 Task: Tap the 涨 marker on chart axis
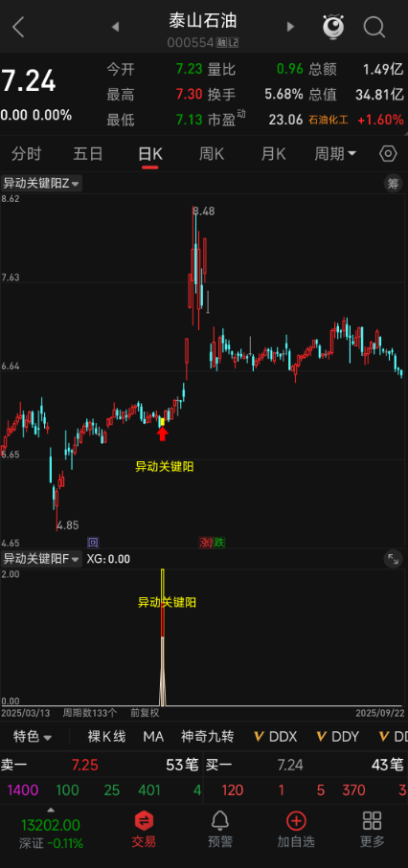pyautogui.click(x=206, y=543)
